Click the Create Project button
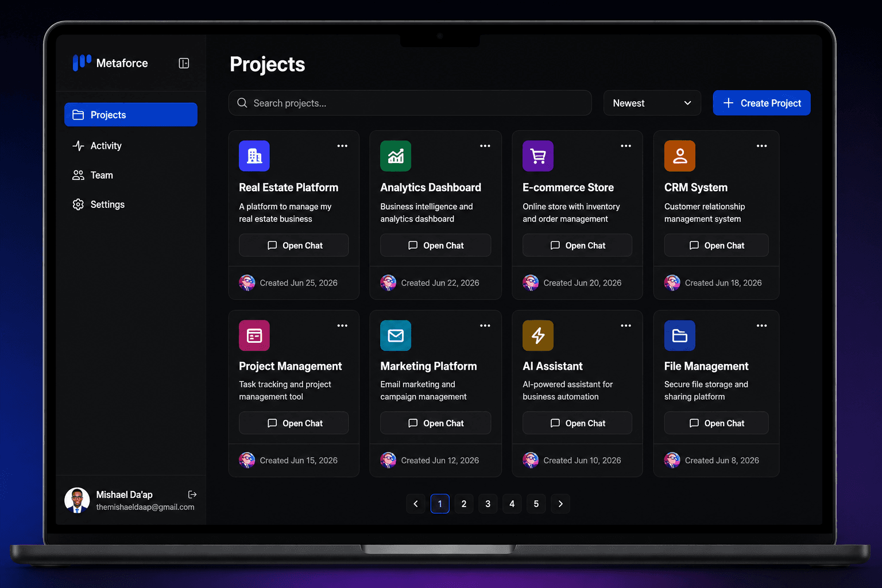The width and height of the screenshot is (882, 588). click(761, 103)
